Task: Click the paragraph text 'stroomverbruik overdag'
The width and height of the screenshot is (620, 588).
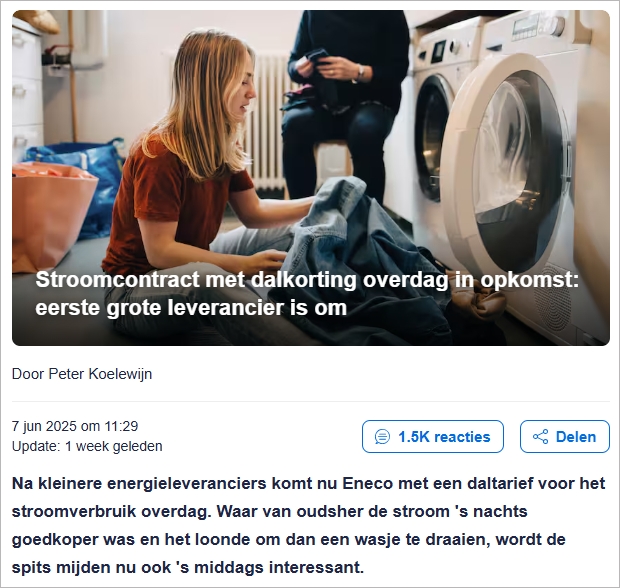Action: [111, 511]
